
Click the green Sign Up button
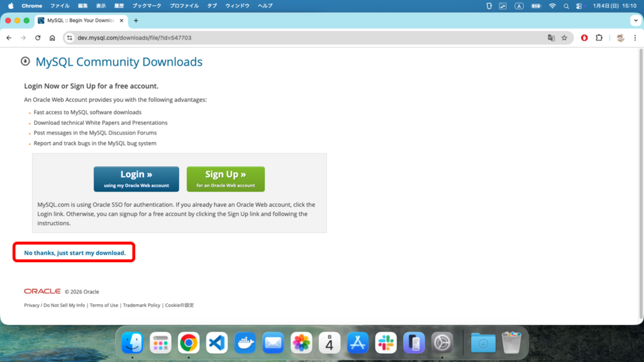[x=225, y=178]
